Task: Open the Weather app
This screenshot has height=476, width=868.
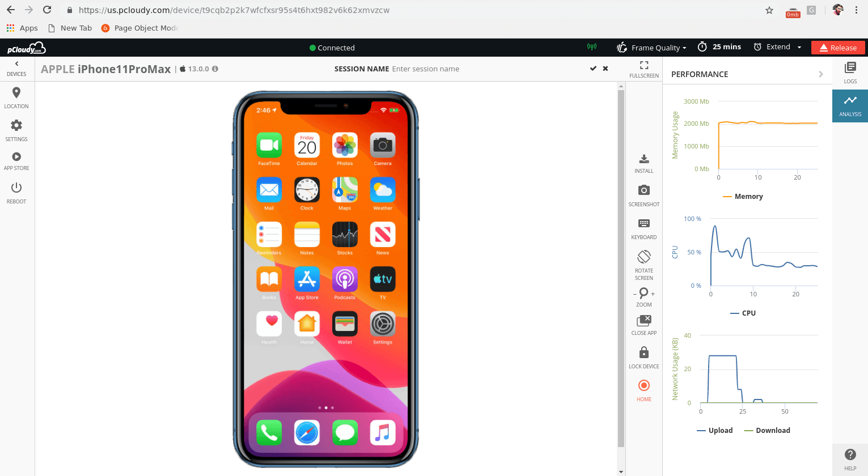Action: 383,190
